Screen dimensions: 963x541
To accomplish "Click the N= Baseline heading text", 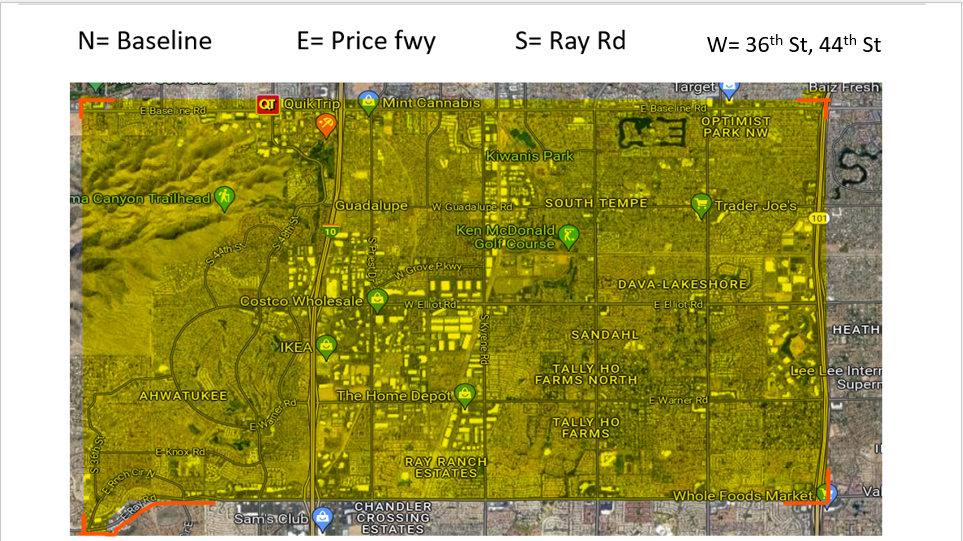I will click(145, 41).
